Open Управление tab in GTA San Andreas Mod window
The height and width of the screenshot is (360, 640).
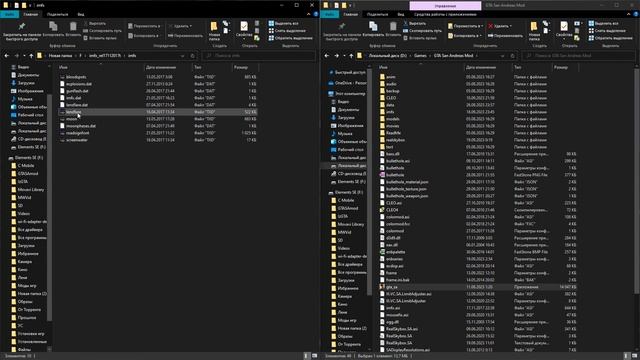pos(445,6)
